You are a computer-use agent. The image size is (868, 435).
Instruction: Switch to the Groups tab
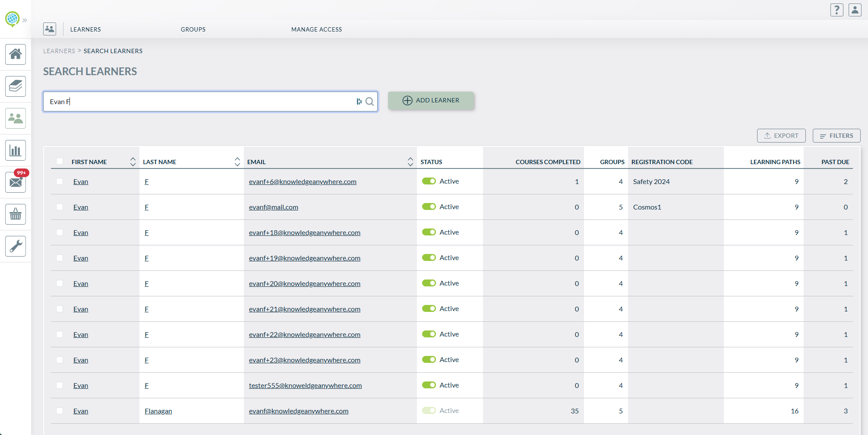[193, 29]
